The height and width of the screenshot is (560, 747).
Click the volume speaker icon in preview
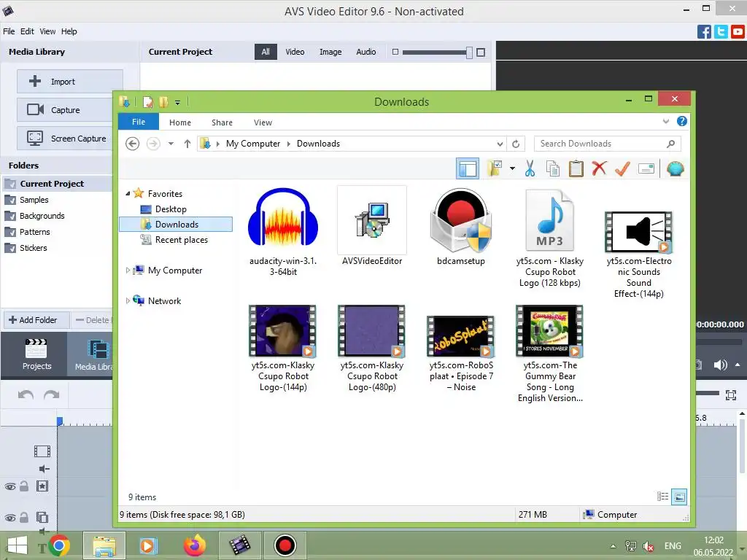click(720, 365)
